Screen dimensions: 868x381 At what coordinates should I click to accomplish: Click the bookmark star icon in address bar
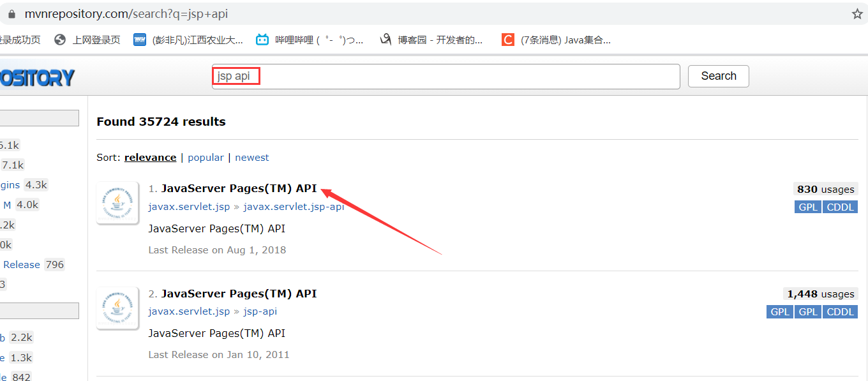857,13
